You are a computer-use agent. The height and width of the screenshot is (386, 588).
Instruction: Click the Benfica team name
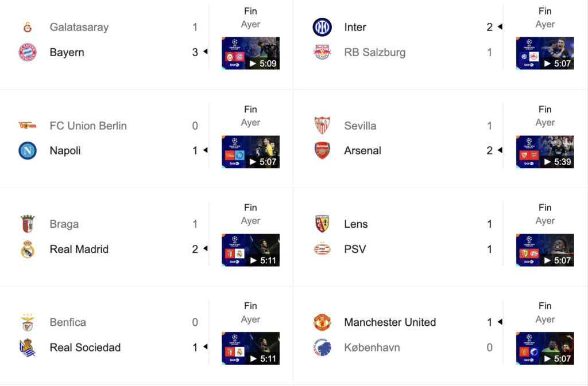68,322
